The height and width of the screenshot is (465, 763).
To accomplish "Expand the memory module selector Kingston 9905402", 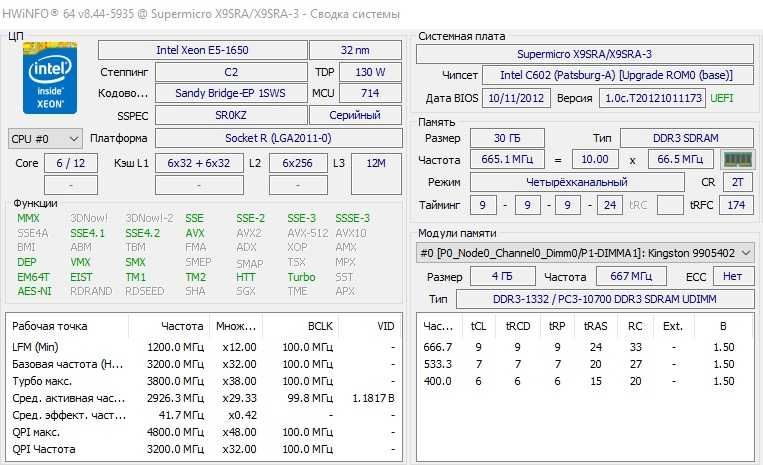I will click(585, 253).
